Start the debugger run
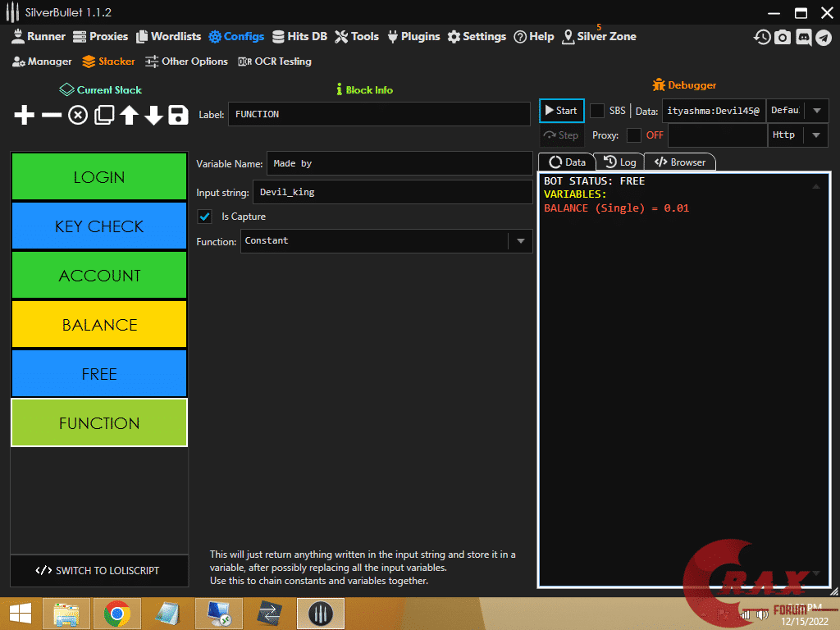Viewport: 840px width, 630px height. click(x=561, y=110)
